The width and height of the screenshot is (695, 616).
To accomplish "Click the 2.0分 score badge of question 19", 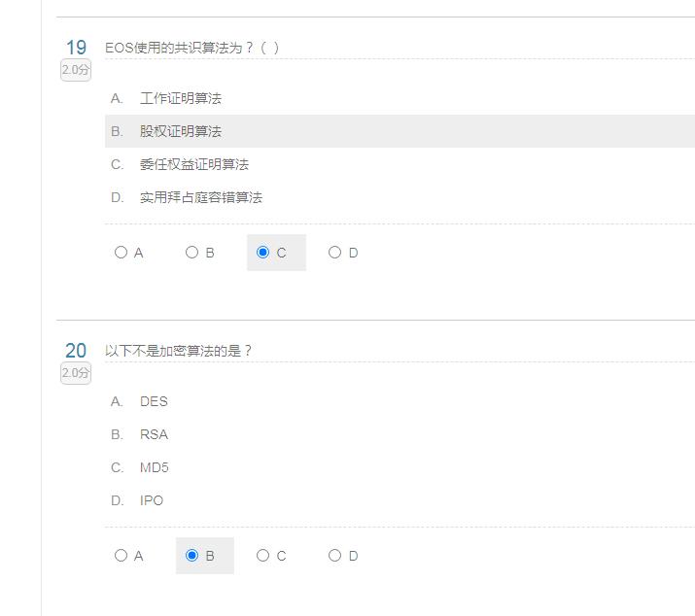I will tap(76, 70).
